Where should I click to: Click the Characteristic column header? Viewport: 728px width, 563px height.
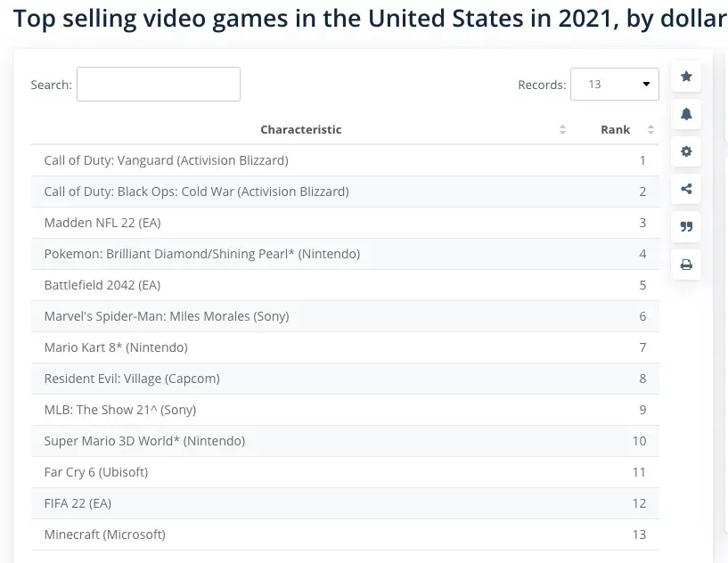coord(300,130)
